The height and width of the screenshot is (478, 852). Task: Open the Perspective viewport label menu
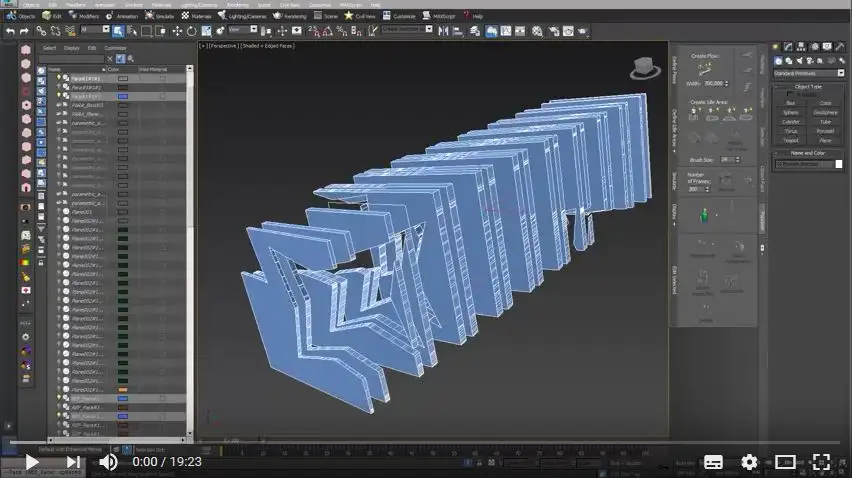[223, 46]
